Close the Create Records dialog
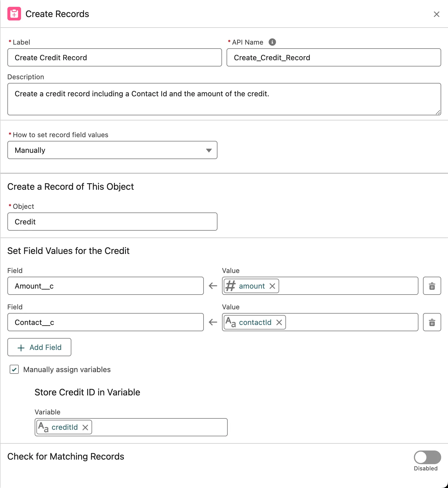Screen dimensions: 448x488 tap(436, 14)
